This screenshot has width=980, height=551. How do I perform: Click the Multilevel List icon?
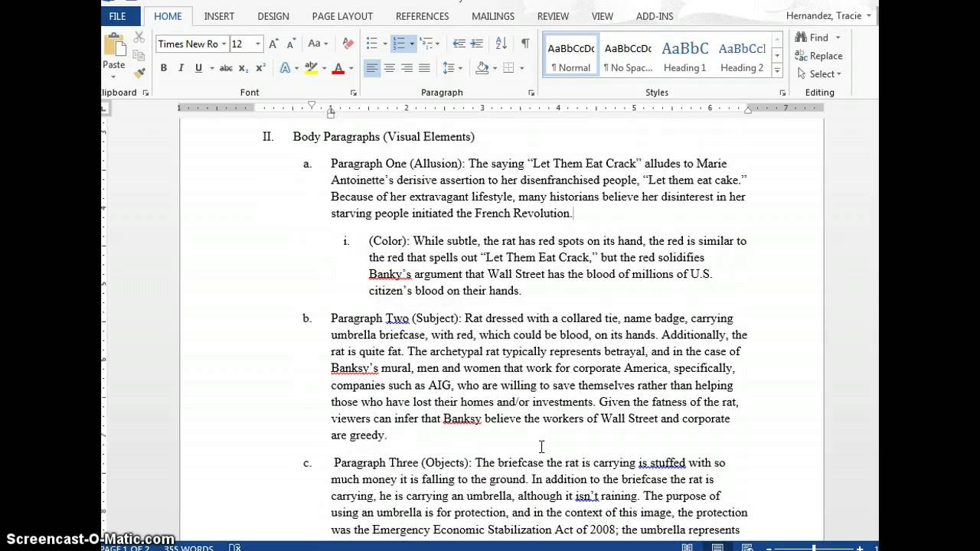(426, 44)
